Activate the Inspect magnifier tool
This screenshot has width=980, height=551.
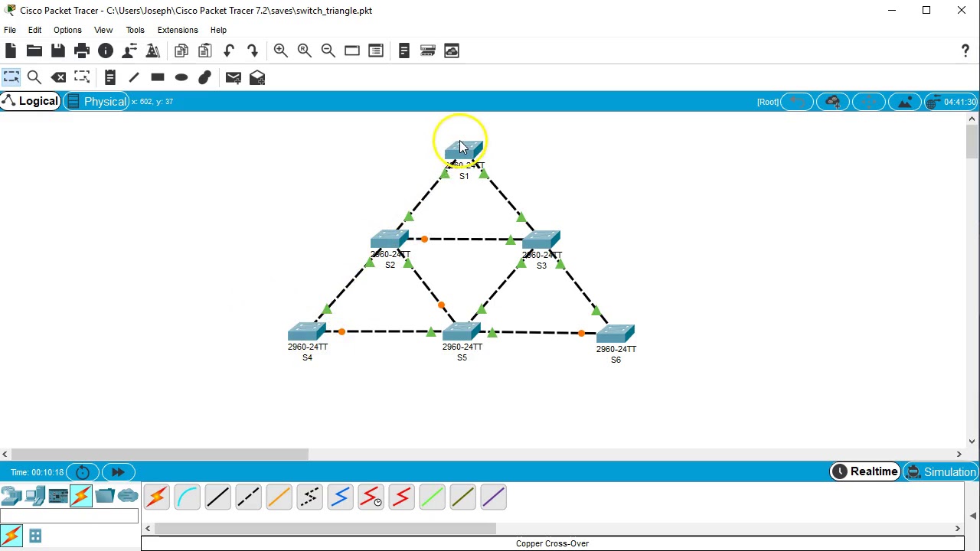34,77
